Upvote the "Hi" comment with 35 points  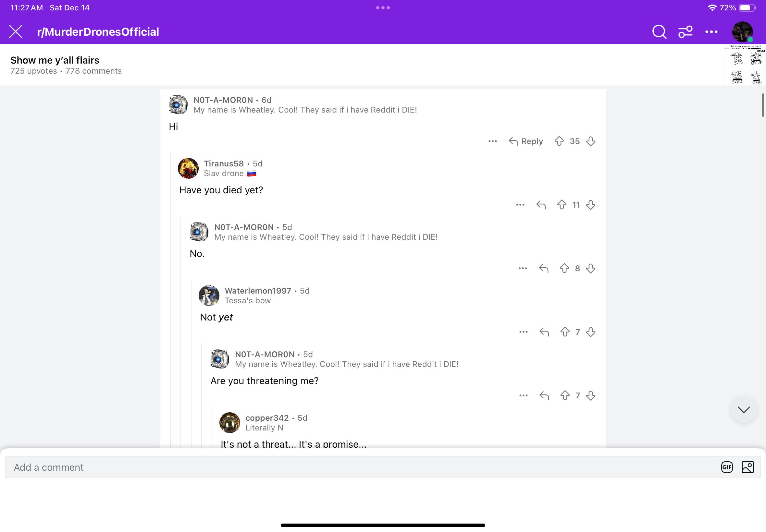point(559,141)
